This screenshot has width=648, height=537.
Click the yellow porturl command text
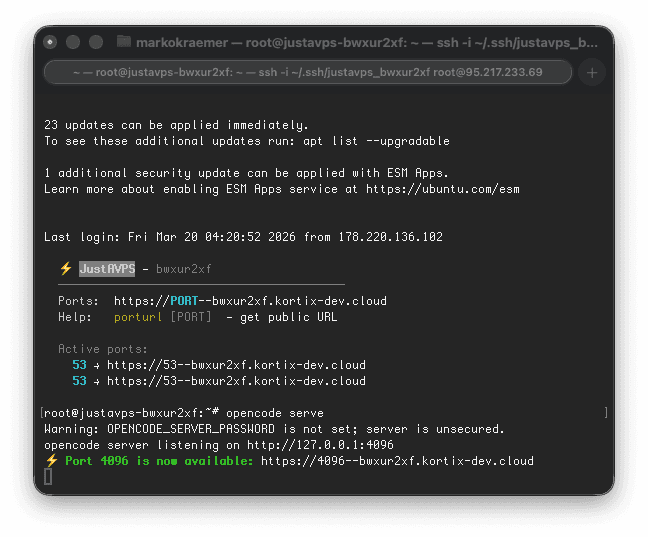138,317
